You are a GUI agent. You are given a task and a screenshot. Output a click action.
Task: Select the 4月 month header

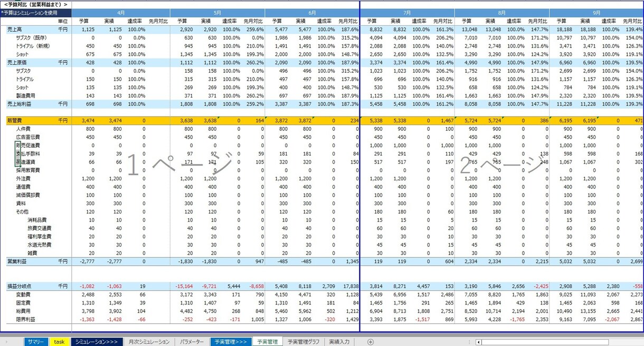click(121, 12)
